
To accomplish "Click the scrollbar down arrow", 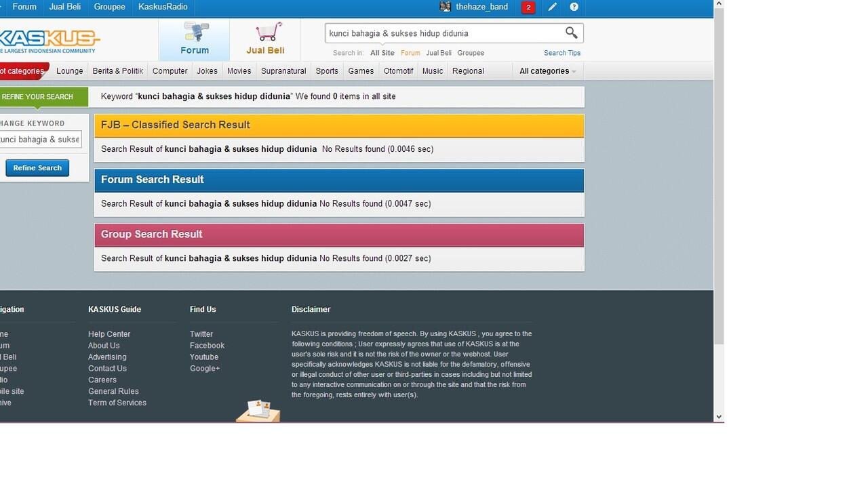I will coord(719,417).
